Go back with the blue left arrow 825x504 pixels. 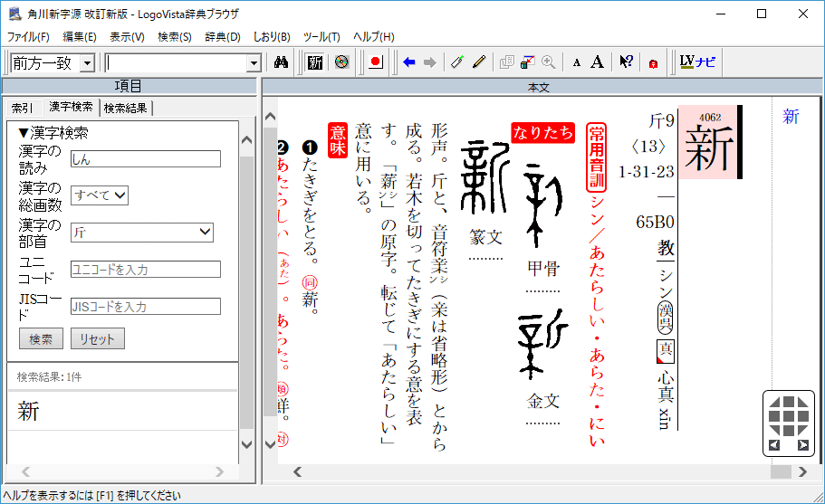pyautogui.click(x=408, y=62)
